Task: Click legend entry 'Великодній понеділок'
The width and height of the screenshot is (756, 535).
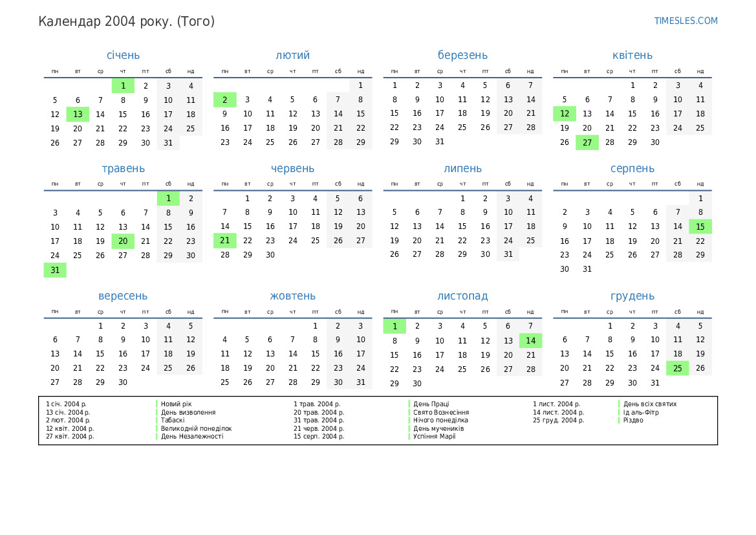Action: (x=196, y=428)
